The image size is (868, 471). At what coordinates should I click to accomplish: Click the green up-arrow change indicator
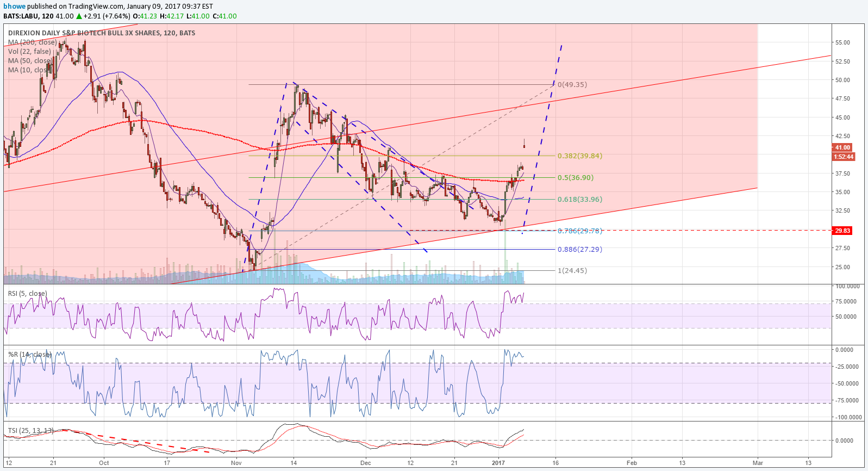point(79,16)
